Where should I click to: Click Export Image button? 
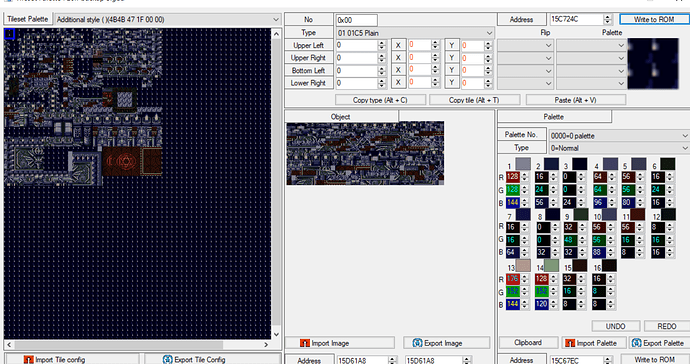click(x=446, y=343)
